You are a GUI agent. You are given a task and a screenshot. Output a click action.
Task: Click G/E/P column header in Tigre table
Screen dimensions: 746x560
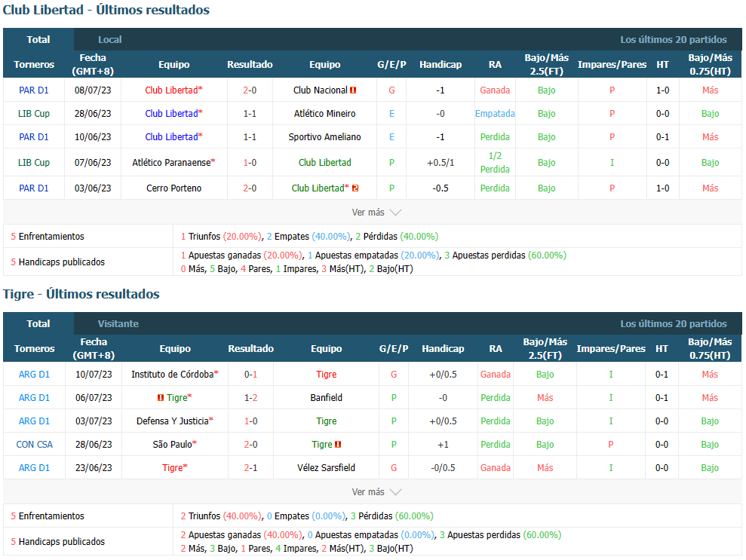pos(394,348)
